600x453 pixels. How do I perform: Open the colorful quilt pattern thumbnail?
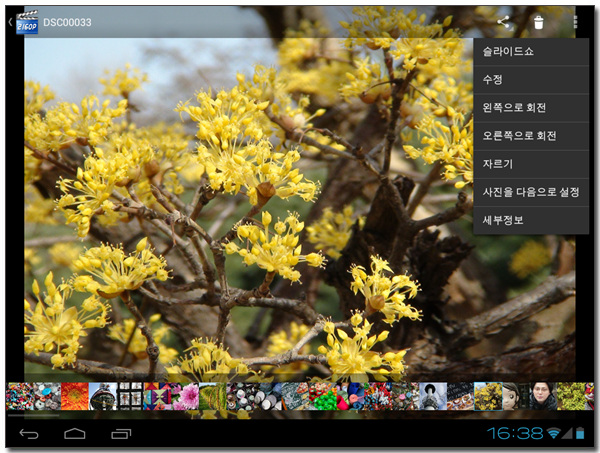pos(157,396)
